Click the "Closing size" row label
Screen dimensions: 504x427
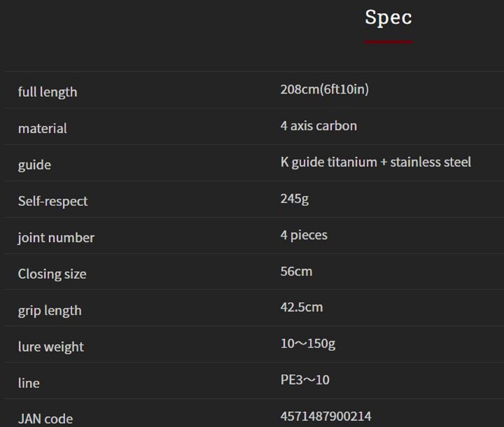click(x=52, y=274)
